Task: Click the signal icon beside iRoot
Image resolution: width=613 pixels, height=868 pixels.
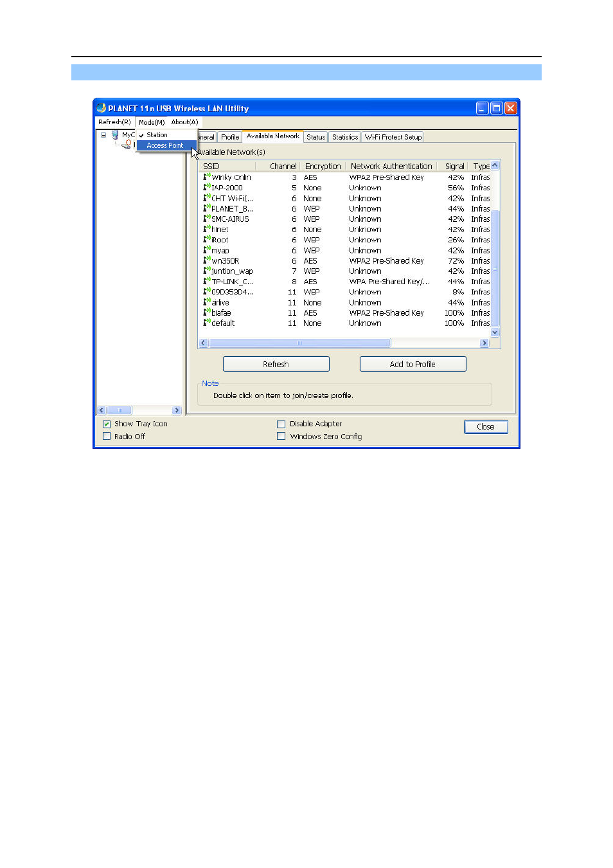Action: click(207, 239)
